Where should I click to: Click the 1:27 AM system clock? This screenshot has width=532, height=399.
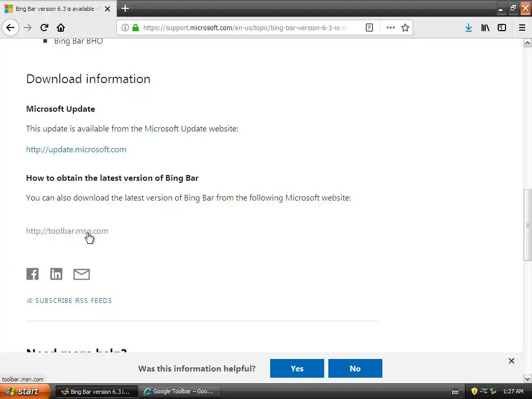(x=513, y=392)
